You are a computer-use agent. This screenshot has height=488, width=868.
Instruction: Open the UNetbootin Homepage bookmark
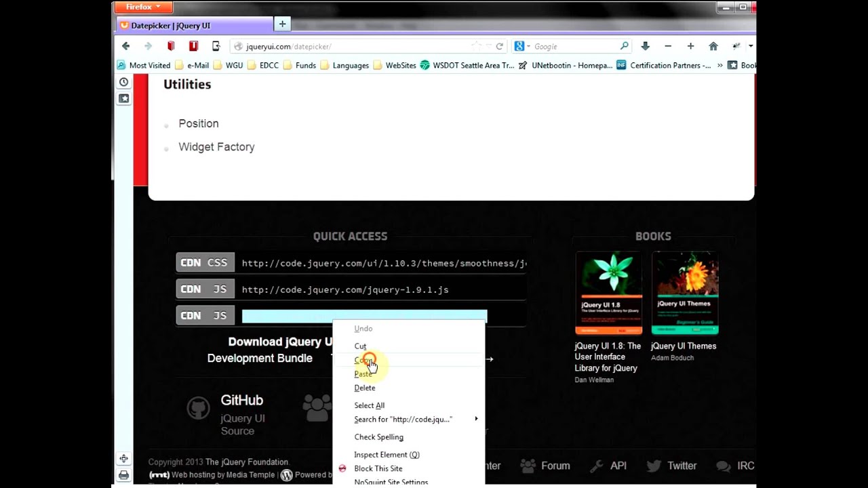coord(566,65)
